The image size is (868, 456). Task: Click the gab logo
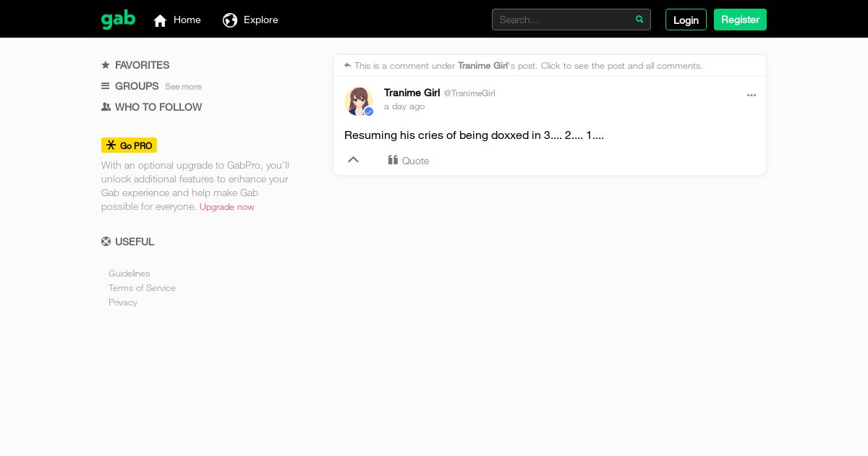point(118,19)
